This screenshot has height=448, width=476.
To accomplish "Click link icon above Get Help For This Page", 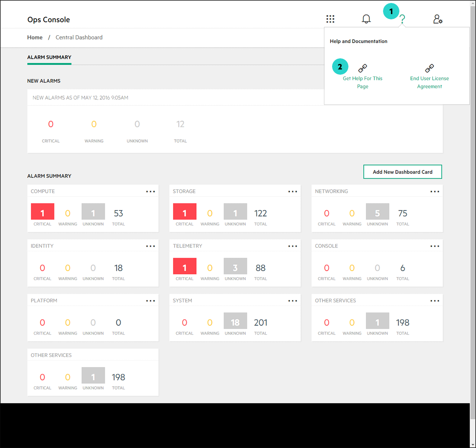I will coord(363,68).
